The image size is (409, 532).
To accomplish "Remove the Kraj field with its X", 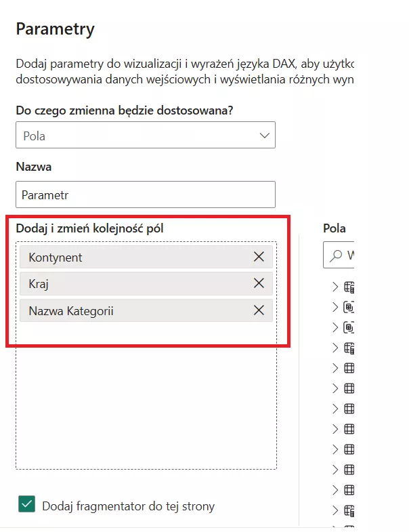I will click(259, 283).
